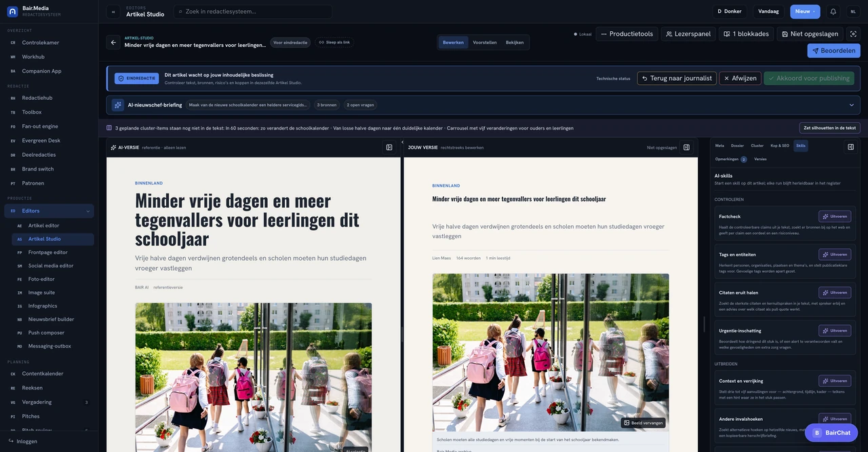This screenshot has height=452, width=868.
Task: Collapse the sidebar with the chevron button
Action: [113, 12]
